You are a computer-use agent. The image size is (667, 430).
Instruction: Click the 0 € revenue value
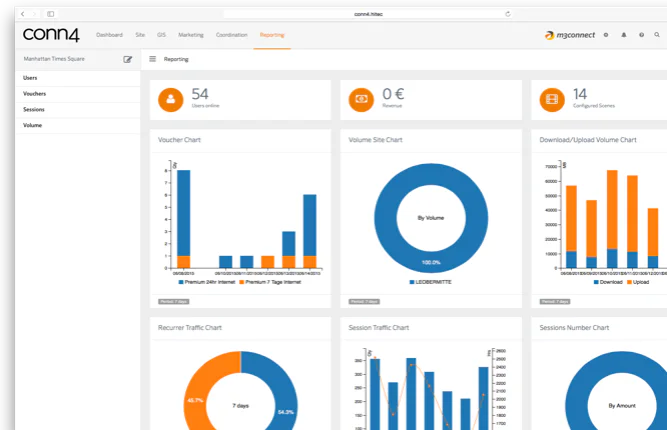tap(393, 94)
